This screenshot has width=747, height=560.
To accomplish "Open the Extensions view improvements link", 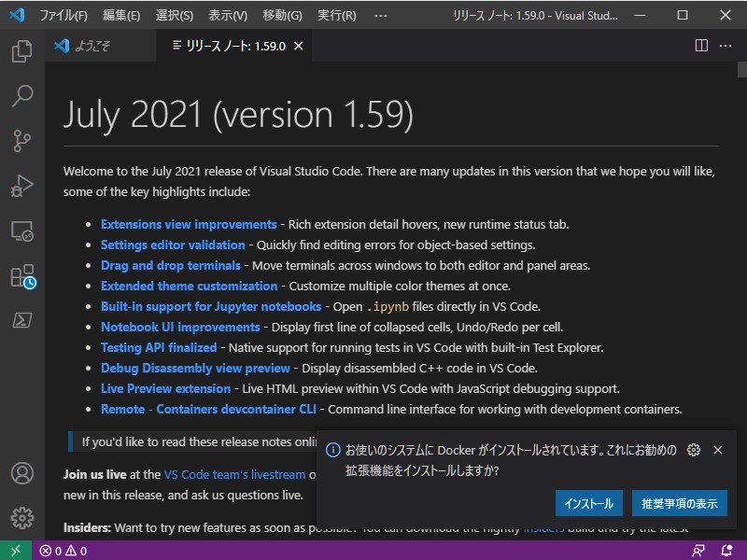I will [x=189, y=224].
